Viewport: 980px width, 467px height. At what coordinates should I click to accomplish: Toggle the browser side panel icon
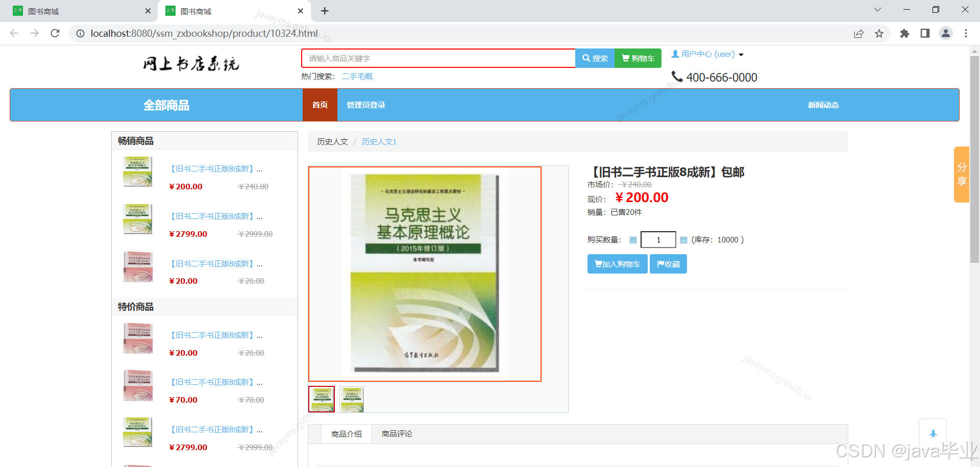click(x=925, y=34)
